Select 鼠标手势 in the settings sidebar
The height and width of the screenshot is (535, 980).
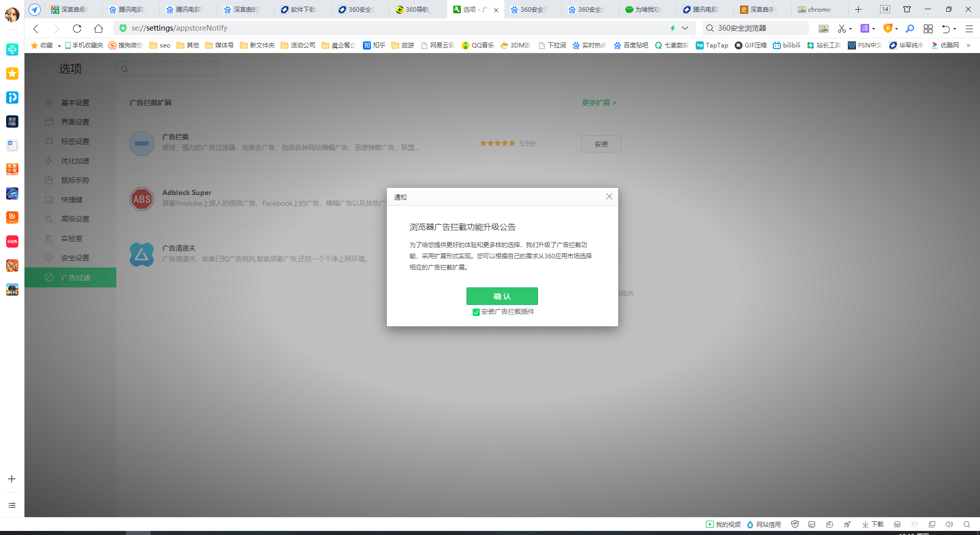[70, 180]
